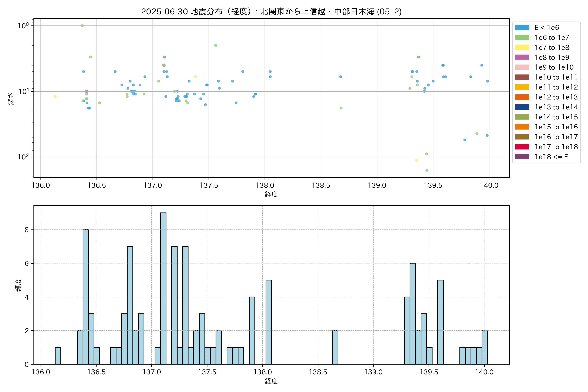Viewport: 588px width, 392px height.
Task: Click the navy 1e13 to 1e14 swatch
Action: 522,107
